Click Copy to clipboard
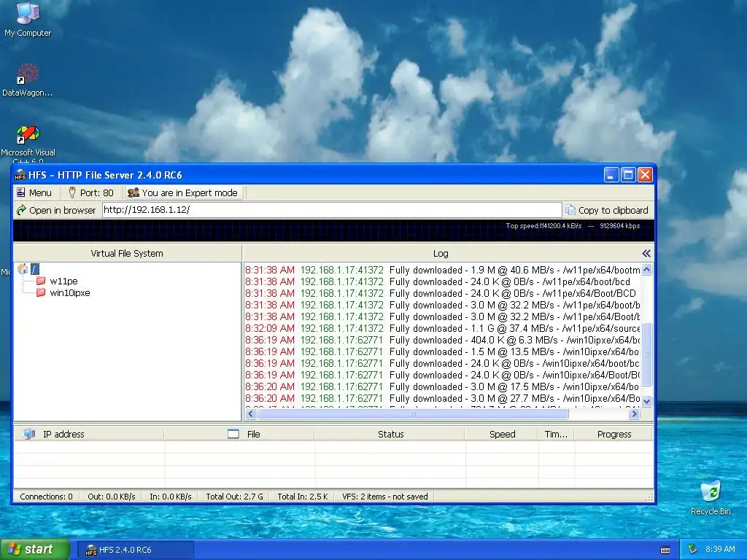 click(608, 211)
